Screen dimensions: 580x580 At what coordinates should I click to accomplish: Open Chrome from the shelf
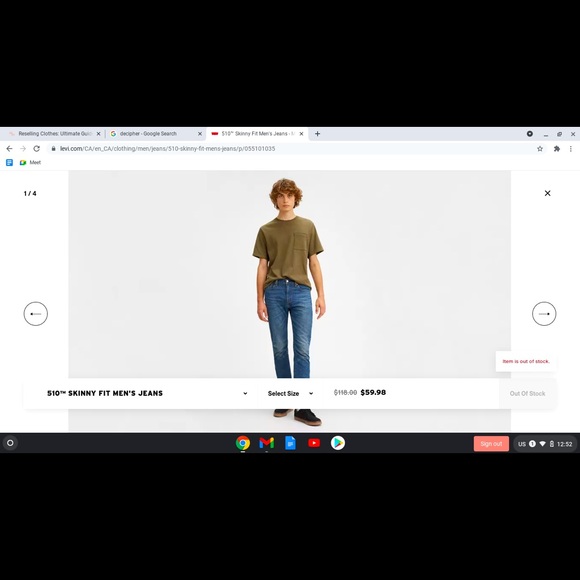tap(243, 443)
